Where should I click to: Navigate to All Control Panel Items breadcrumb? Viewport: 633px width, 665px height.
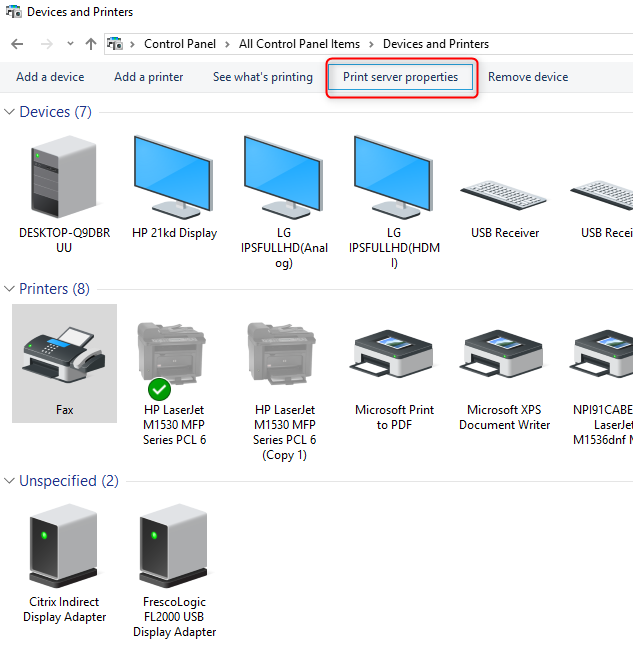[x=298, y=44]
